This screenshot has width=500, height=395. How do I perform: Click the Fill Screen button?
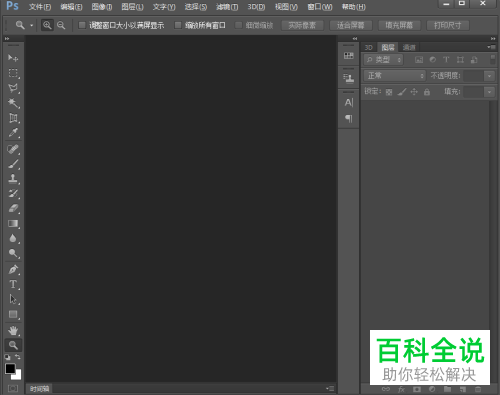point(399,25)
